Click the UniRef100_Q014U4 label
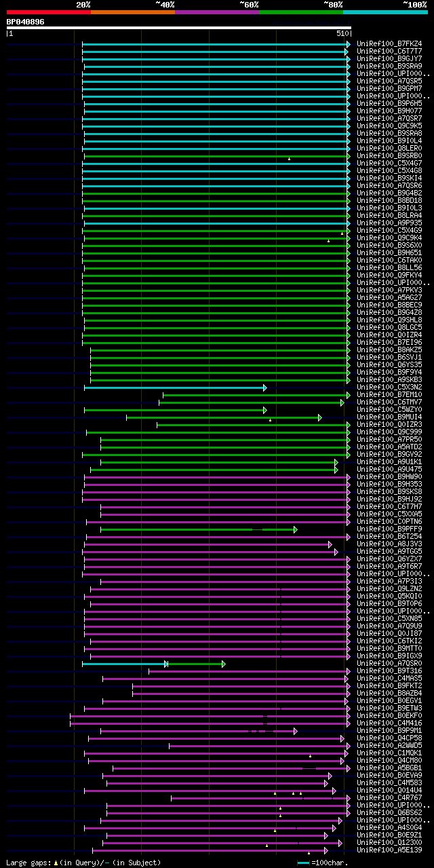 pos(389,790)
